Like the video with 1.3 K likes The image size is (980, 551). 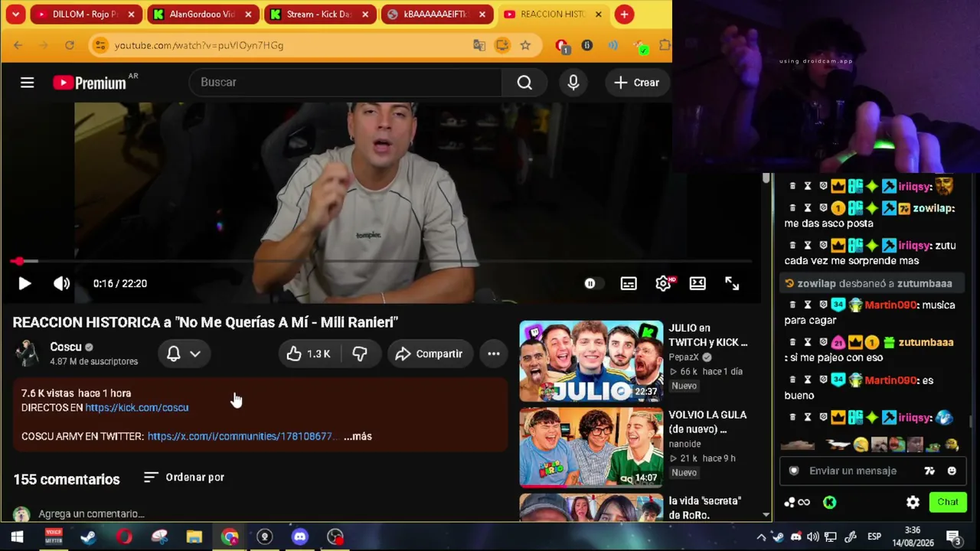pyautogui.click(x=309, y=354)
